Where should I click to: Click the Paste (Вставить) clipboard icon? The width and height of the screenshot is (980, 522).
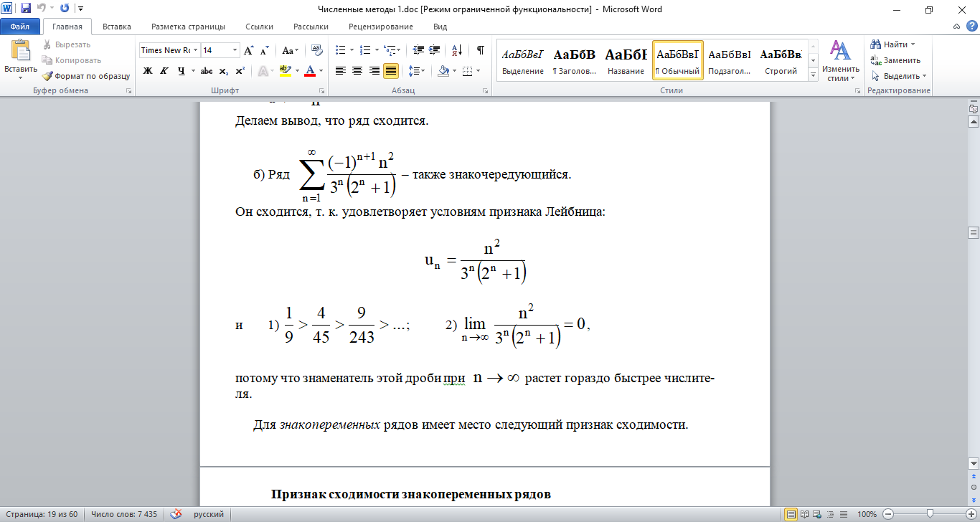click(x=21, y=51)
